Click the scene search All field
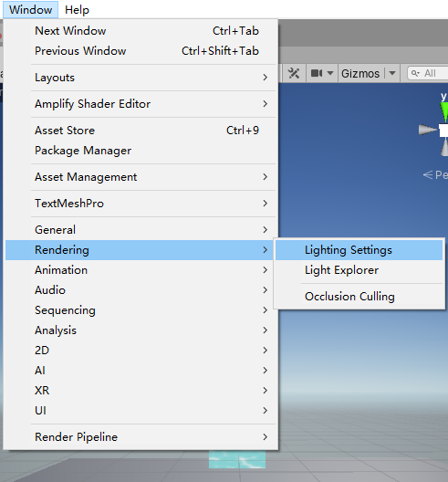Viewport: 448px width, 482px height. [429, 73]
